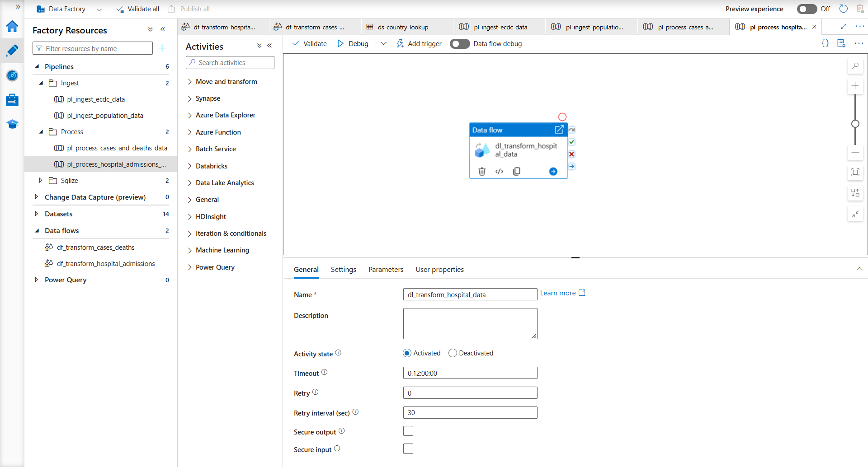Screen dimensions: 868x467
Task: Open the Learning center graduation cap
Action: pos(12,124)
